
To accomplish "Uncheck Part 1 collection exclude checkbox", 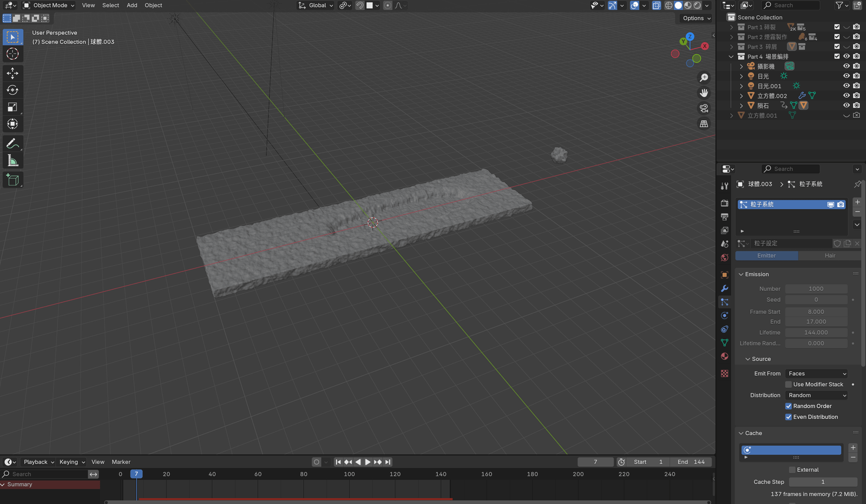I will [837, 27].
